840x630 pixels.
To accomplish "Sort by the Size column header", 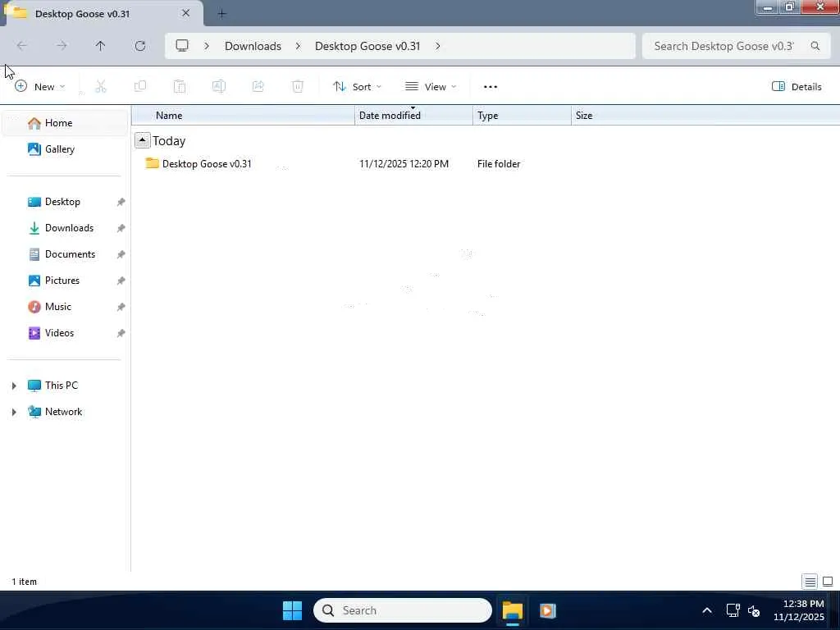I will click(x=584, y=115).
